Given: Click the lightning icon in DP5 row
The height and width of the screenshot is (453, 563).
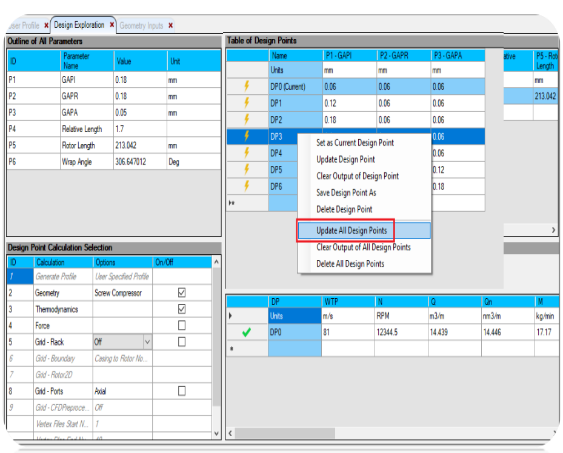Looking at the screenshot, I should click(x=247, y=169).
